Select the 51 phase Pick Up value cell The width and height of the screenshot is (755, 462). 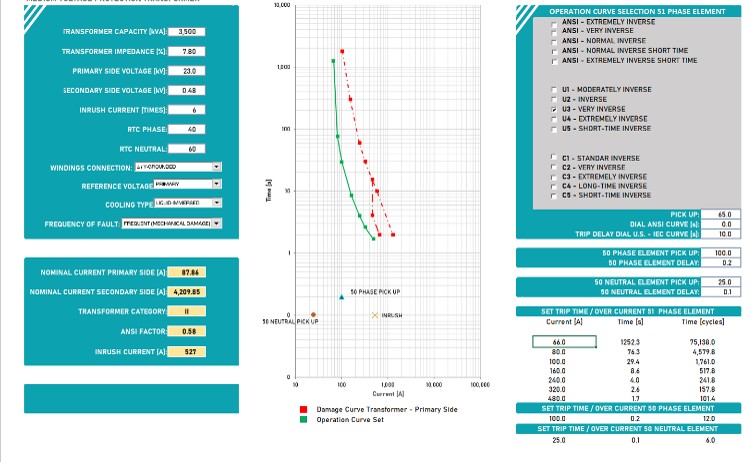coord(724,214)
